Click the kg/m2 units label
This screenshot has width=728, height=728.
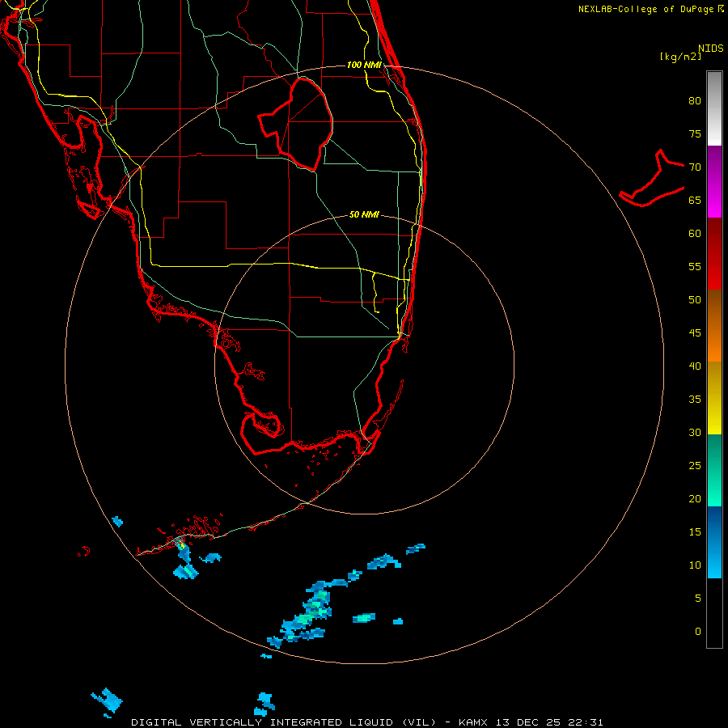coord(680,56)
